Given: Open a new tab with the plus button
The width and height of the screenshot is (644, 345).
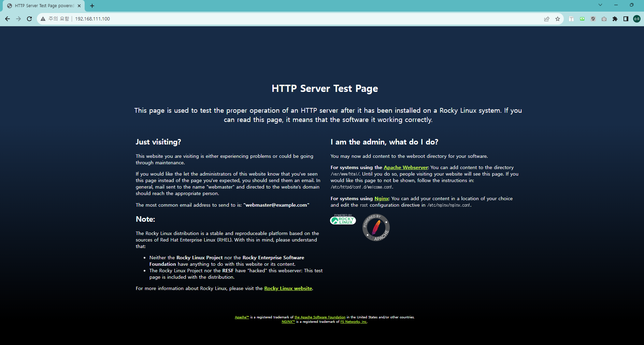Looking at the screenshot, I should point(92,6).
